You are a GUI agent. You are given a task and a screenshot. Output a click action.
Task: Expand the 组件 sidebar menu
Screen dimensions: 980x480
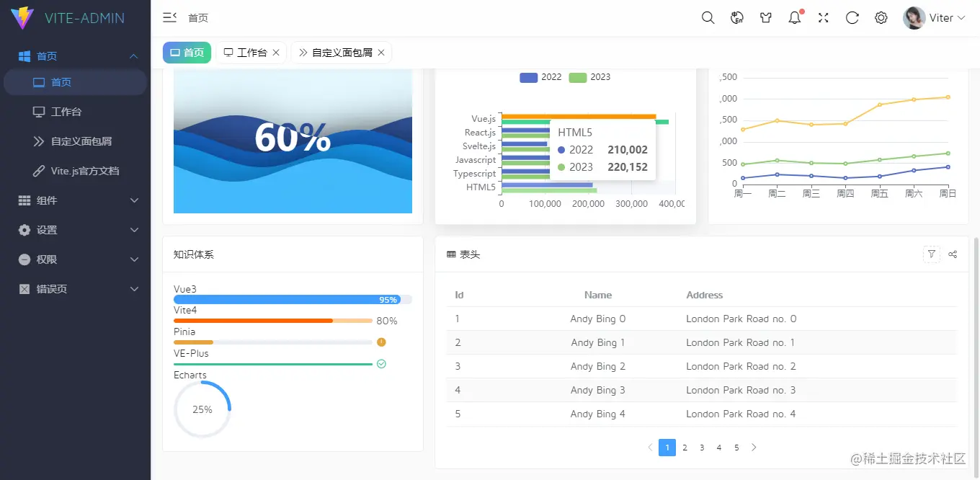point(75,200)
